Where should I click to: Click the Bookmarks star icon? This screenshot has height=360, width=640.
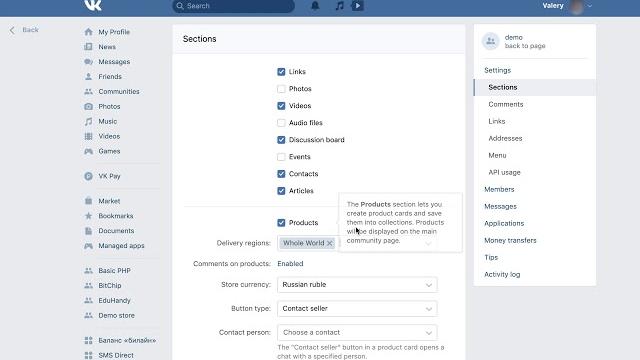(88, 216)
